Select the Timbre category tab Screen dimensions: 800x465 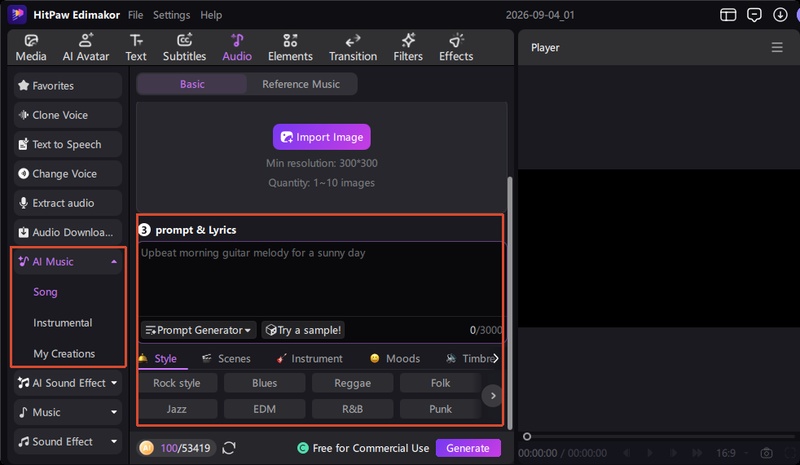[x=469, y=358]
